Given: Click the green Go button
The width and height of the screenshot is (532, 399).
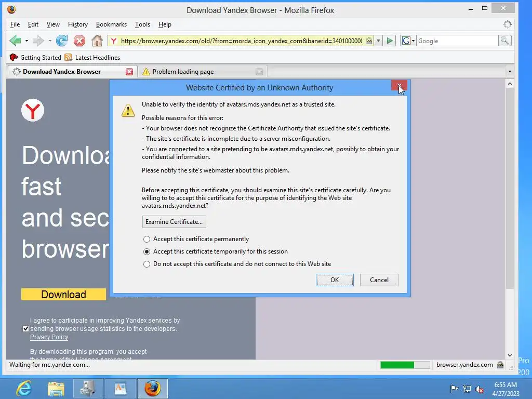Looking at the screenshot, I should coord(390,41).
